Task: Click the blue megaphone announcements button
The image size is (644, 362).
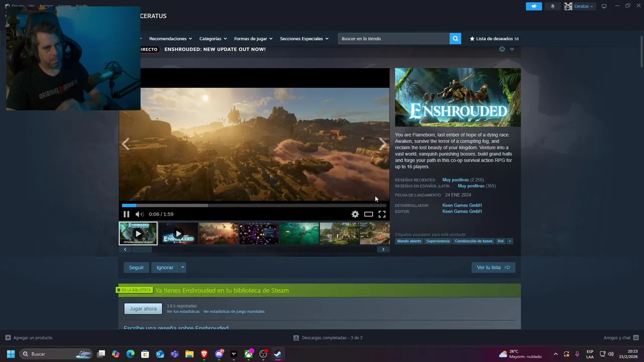Action: 534,7
